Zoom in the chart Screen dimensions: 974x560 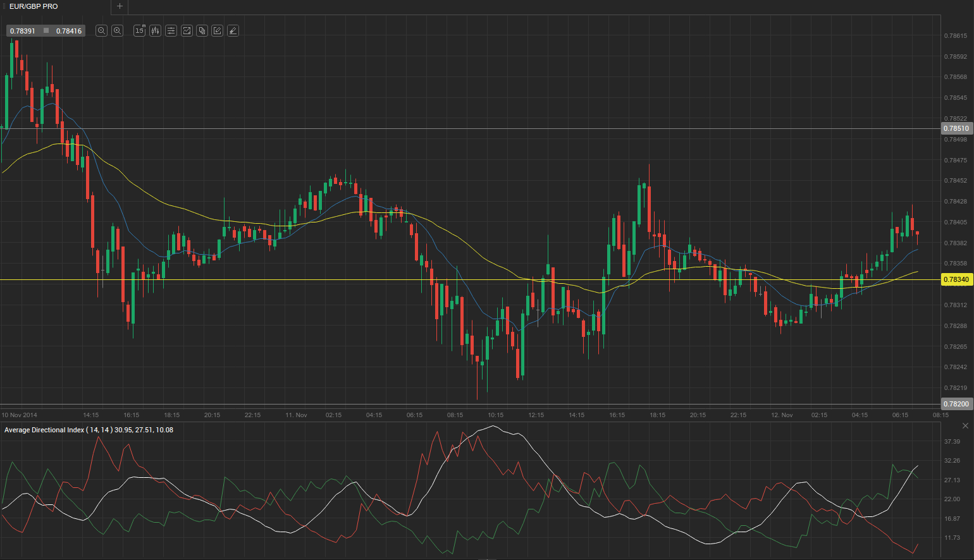coord(117,30)
